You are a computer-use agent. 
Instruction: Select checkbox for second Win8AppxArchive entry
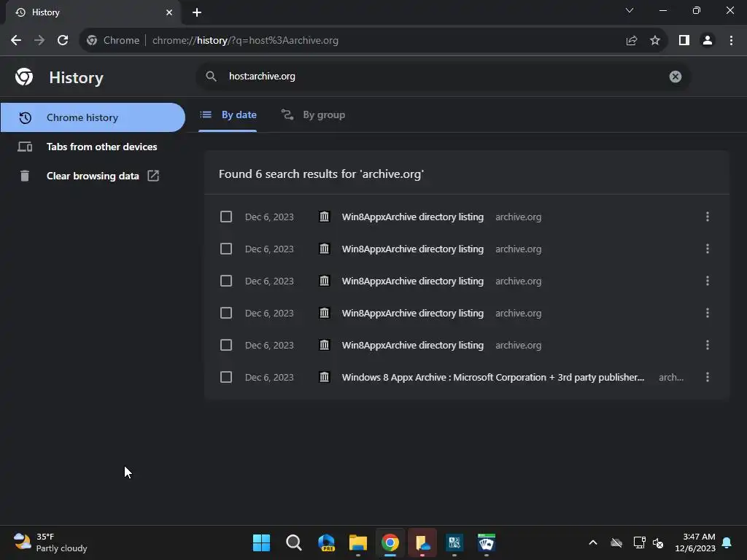click(226, 249)
